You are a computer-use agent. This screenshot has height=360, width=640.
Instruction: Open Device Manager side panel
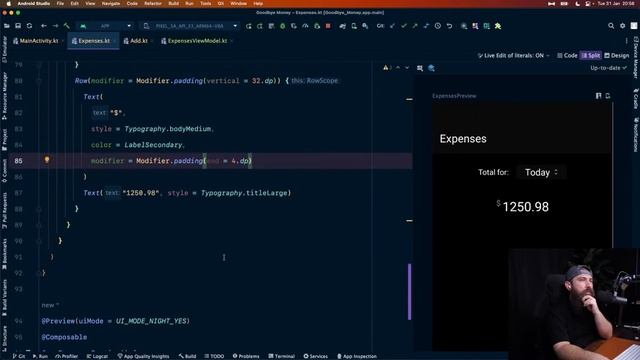(636, 57)
